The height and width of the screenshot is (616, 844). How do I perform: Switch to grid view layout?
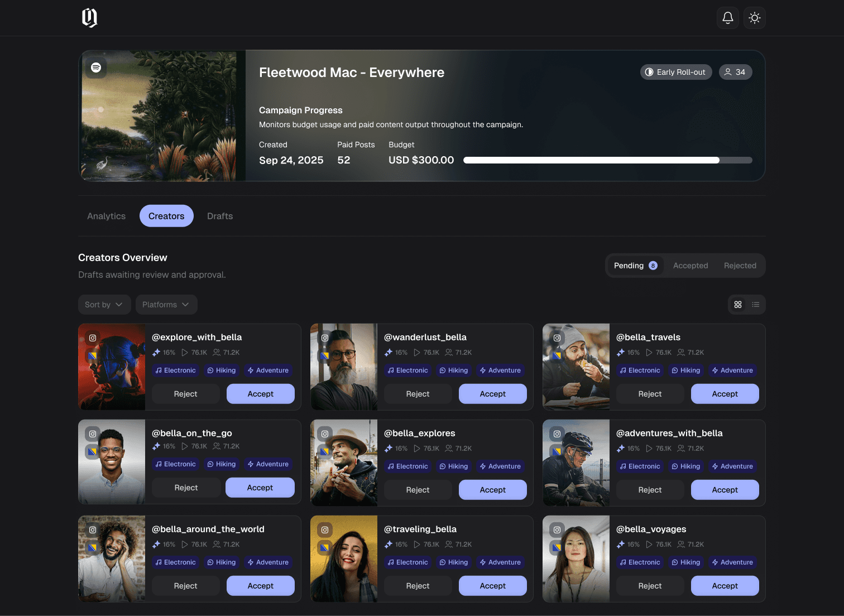click(738, 305)
